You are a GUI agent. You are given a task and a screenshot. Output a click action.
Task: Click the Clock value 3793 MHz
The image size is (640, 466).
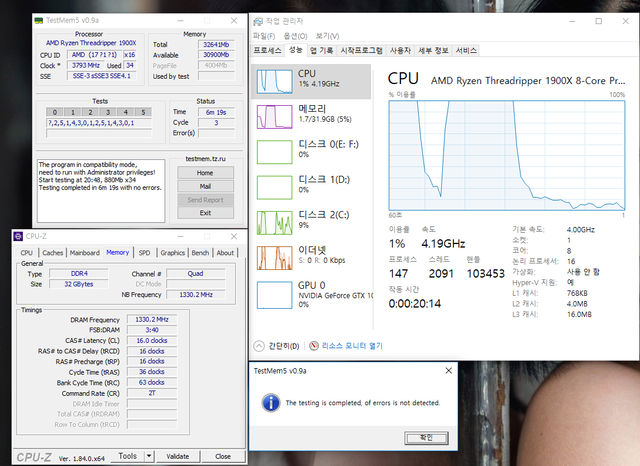point(86,65)
